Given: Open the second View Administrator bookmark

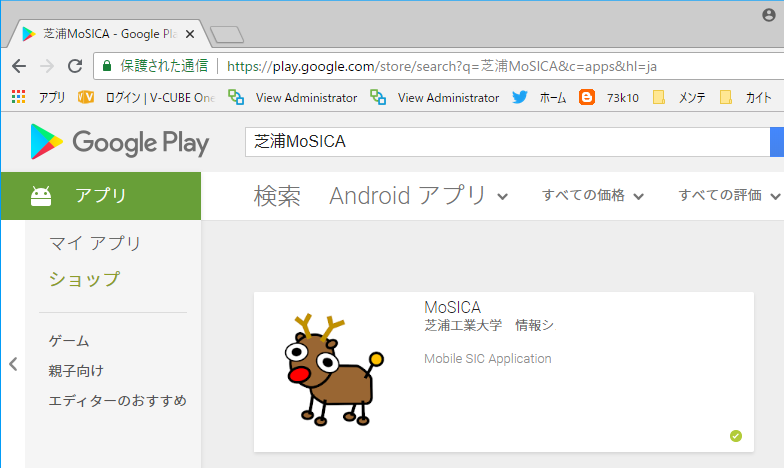Looking at the screenshot, I should click(434, 98).
